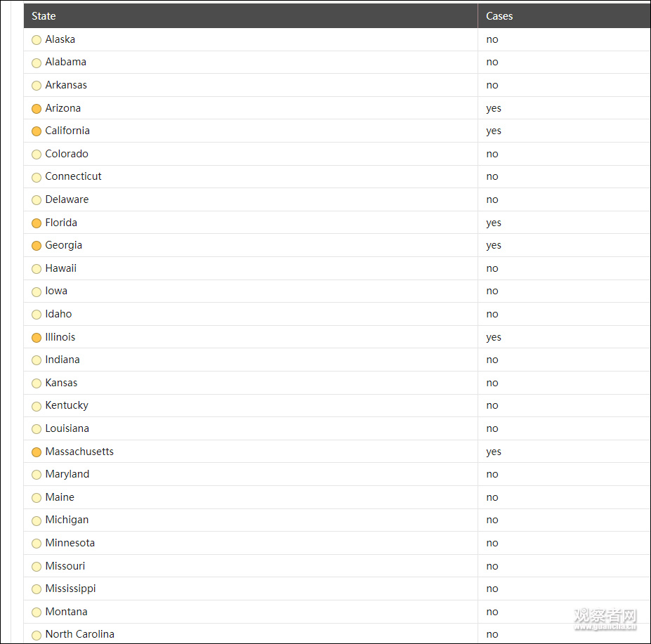Click the orange circle beside Arizona
The width and height of the screenshot is (651, 644).
pyautogui.click(x=37, y=109)
